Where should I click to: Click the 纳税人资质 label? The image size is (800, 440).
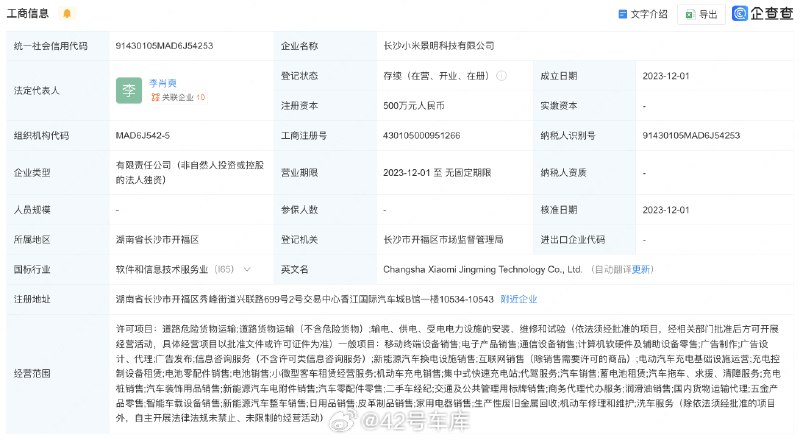coord(563,173)
